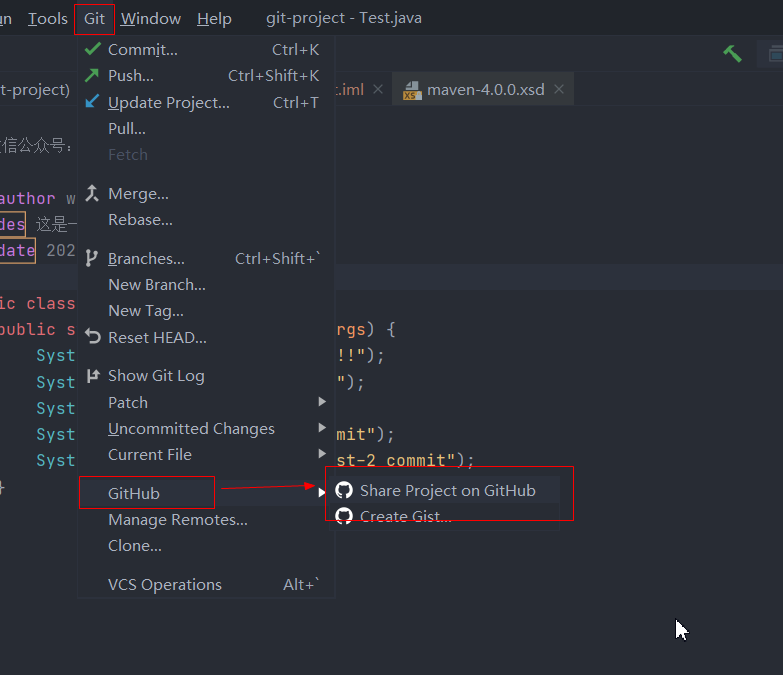Click the green checkmark Commit icon
Image resolution: width=783 pixels, height=675 pixels.
(93, 49)
